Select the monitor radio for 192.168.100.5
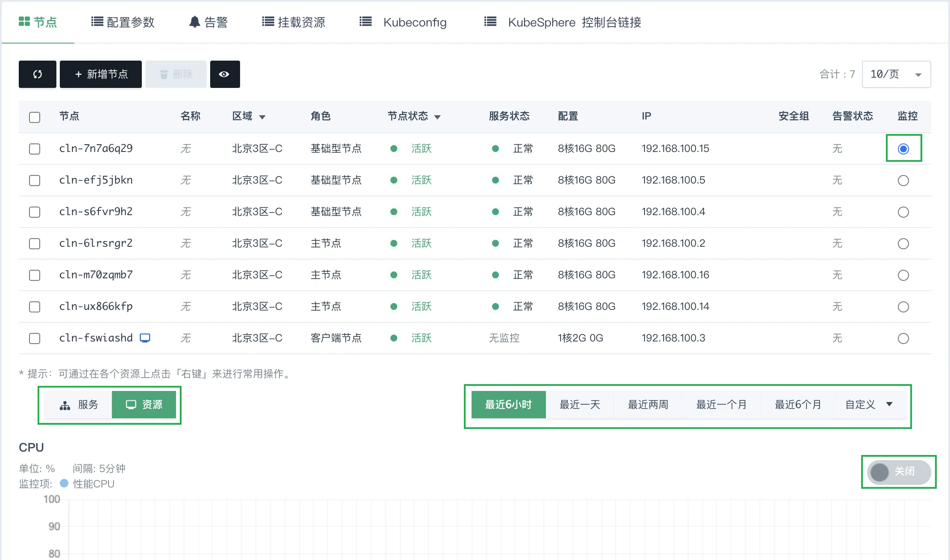950x560 pixels. pos(903,180)
